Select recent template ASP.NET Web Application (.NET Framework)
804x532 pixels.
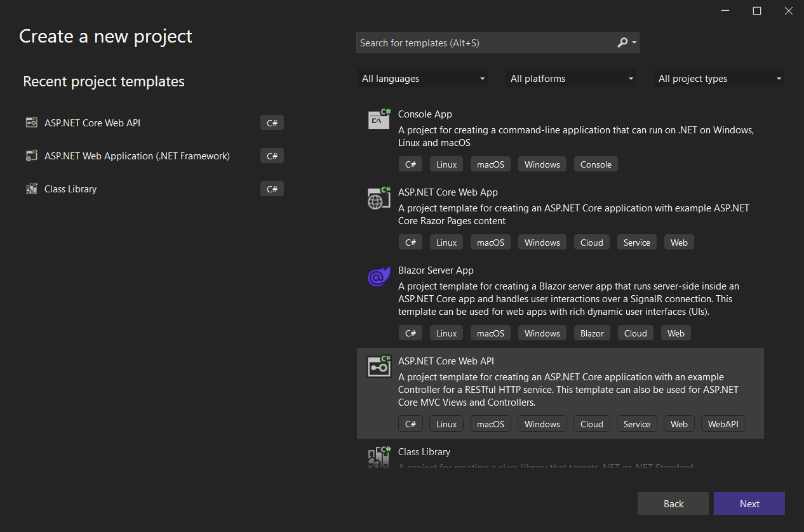click(x=137, y=156)
